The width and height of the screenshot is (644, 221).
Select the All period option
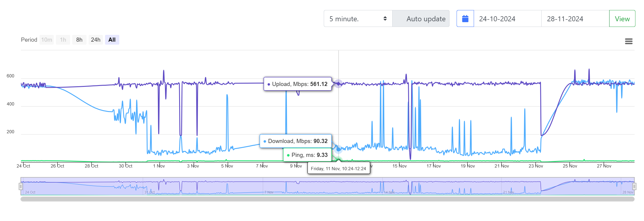112,40
